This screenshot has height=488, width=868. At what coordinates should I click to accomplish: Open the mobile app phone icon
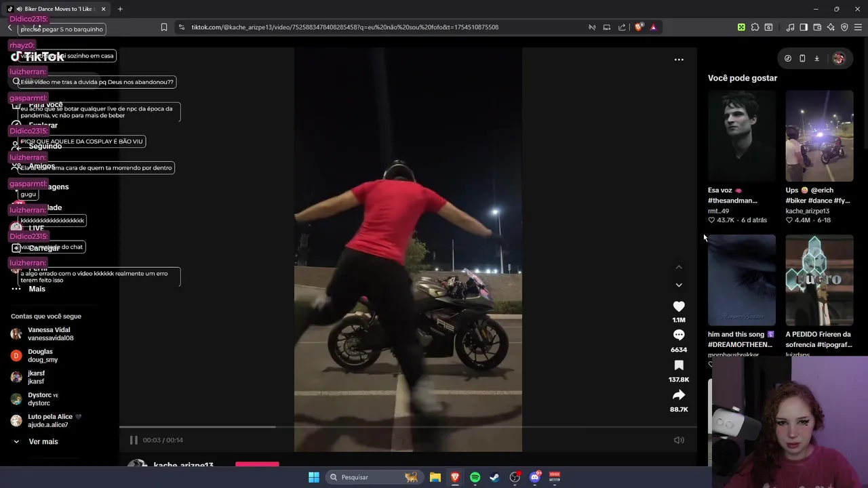(x=802, y=58)
